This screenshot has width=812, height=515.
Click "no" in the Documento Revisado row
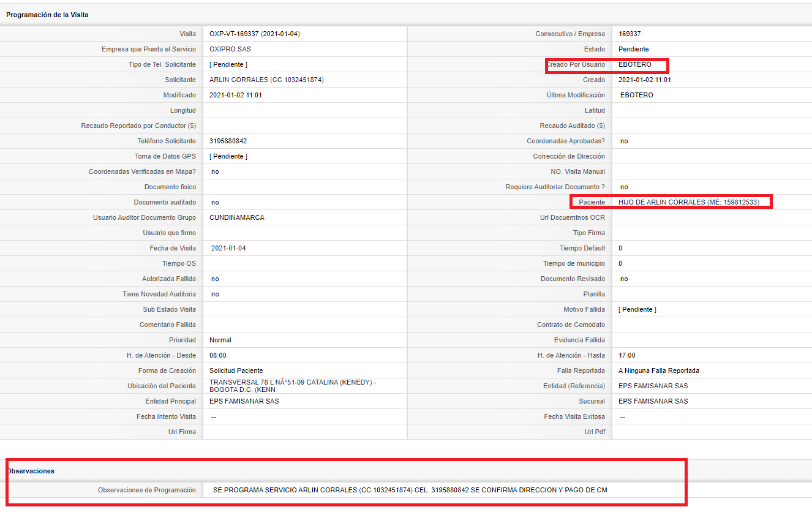624,279
